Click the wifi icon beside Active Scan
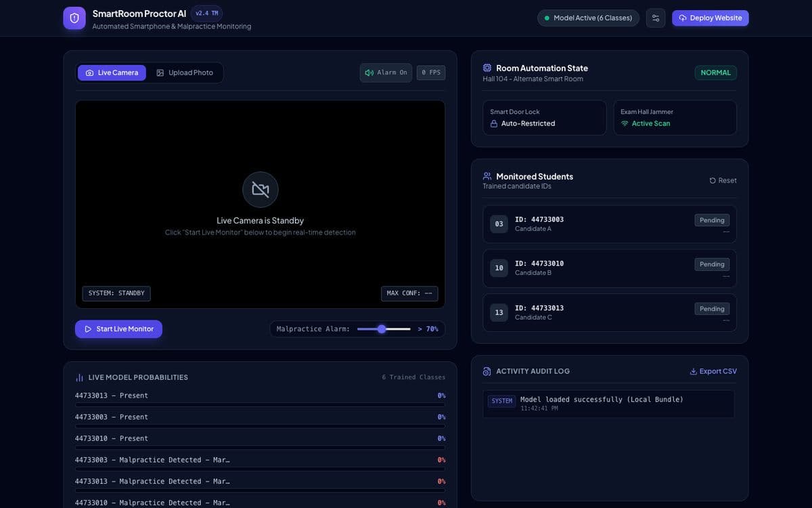The width and height of the screenshot is (812, 508). coord(625,123)
